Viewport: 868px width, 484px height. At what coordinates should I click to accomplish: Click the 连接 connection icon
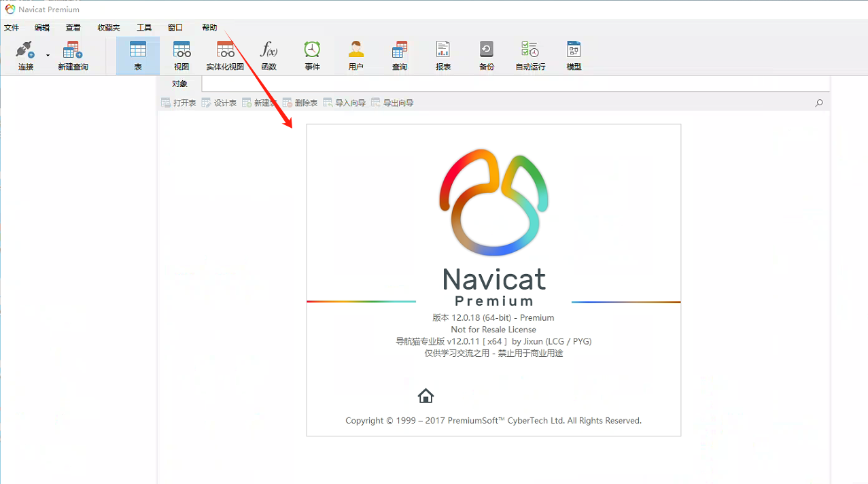26,56
